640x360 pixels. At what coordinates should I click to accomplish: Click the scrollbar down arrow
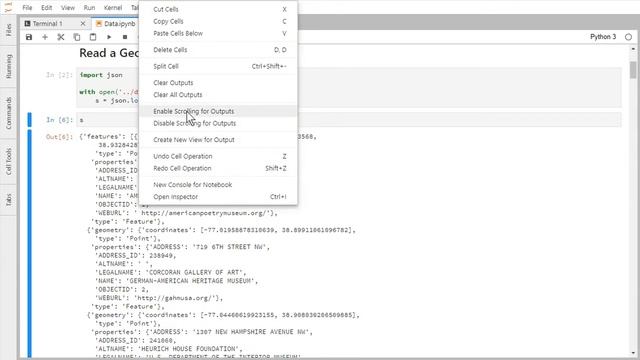[x=633, y=353]
